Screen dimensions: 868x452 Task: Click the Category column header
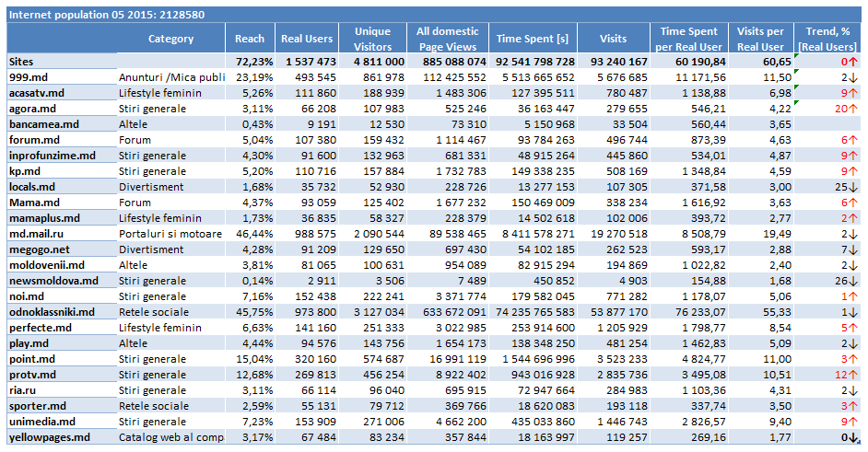(x=171, y=39)
